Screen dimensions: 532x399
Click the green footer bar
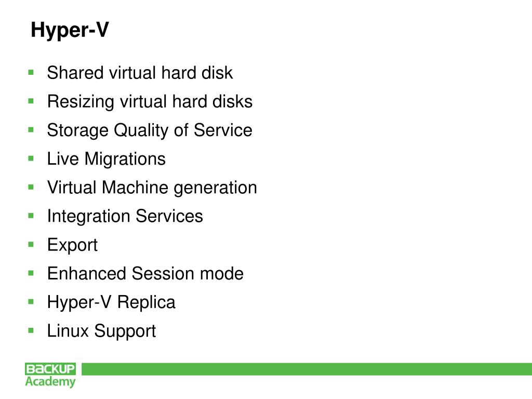click(x=307, y=369)
